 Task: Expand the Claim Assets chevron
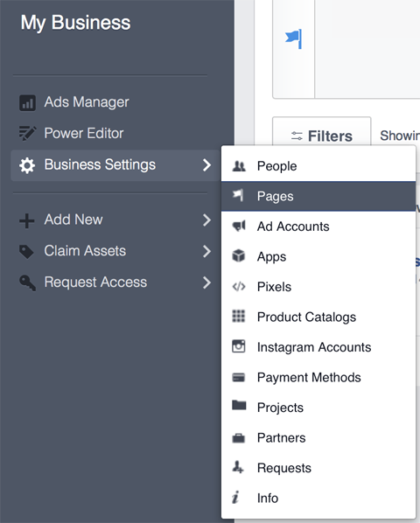(x=206, y=251)
